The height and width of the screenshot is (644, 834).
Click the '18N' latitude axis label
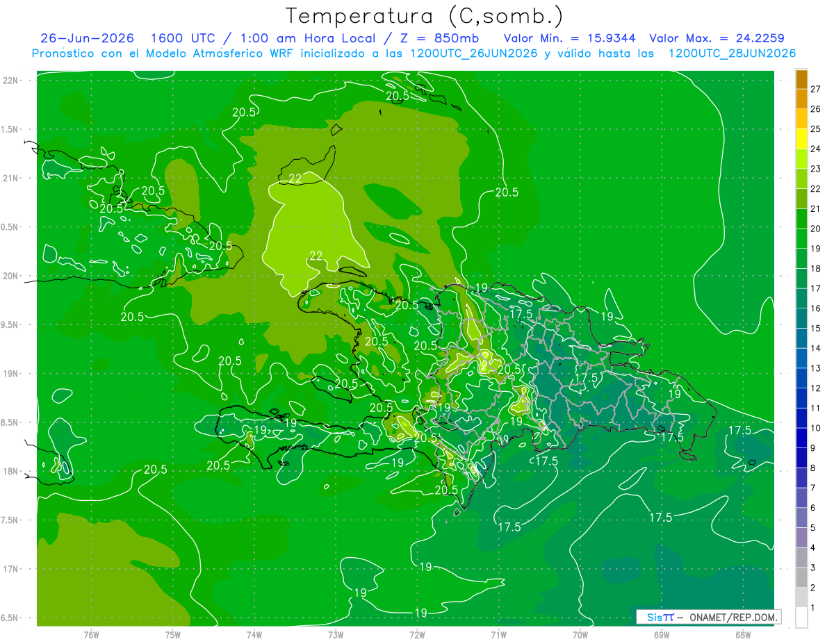click(11, 471)
